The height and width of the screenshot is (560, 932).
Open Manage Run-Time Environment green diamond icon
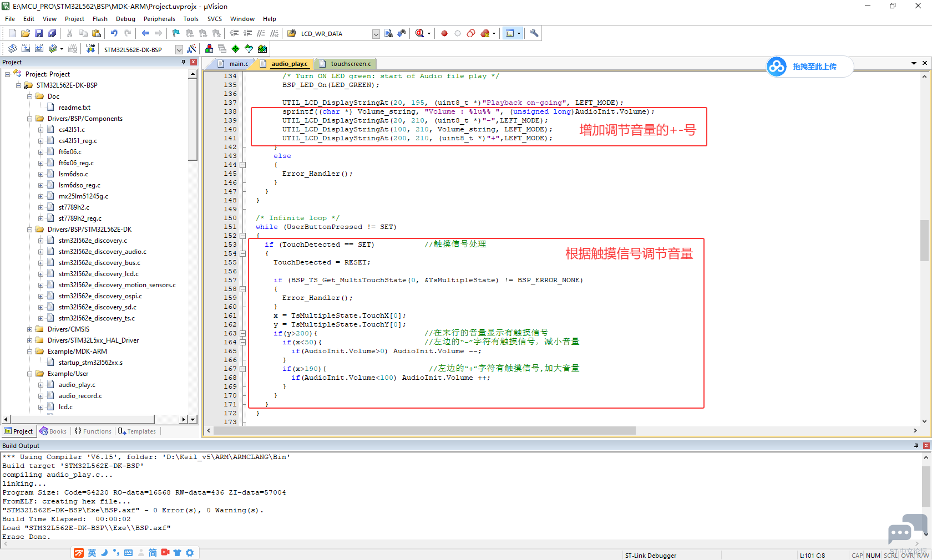click(x=236, y=49)
